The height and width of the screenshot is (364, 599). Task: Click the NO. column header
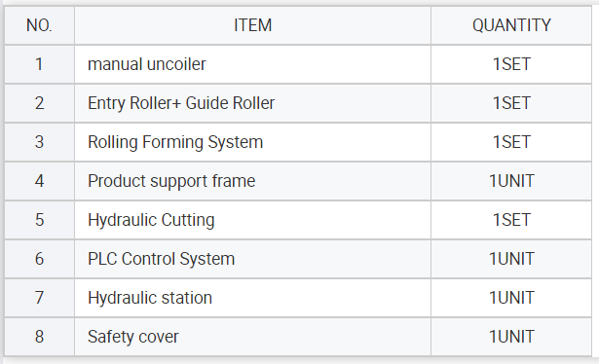point(39,25)
